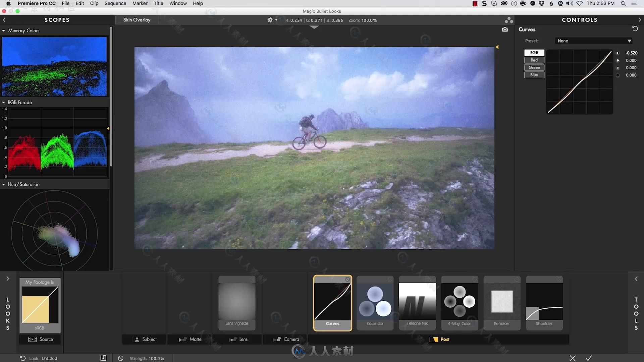Select the Colorista tool icon
This screenshot has height=362, width=644.
pyautogui.click(x=375, y=302)
